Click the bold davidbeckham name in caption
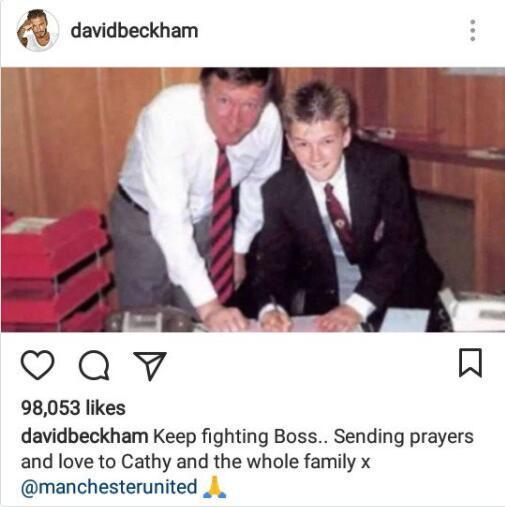This screenshot has width=505, height=507. click(x=84, y=436)
